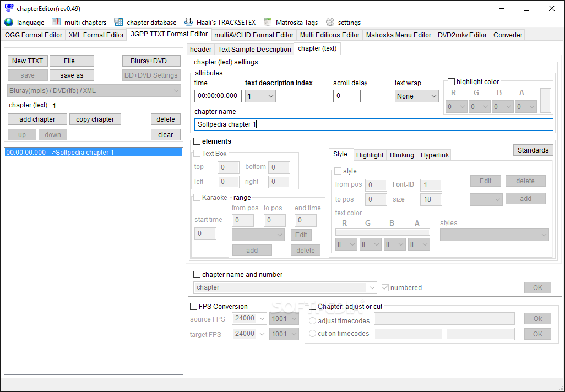Click the Matroska Tags icon
The height and width of the screenshot is (392, 565).
[268, 23]
